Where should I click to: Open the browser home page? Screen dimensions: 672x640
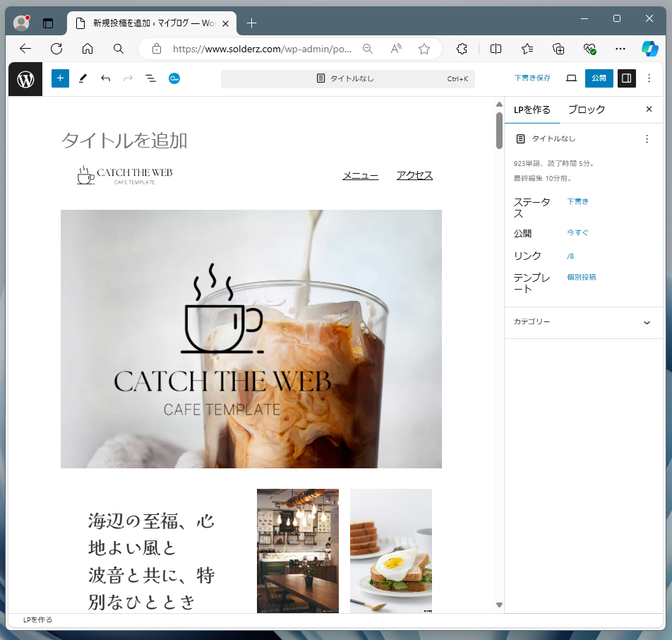point(88,49)
